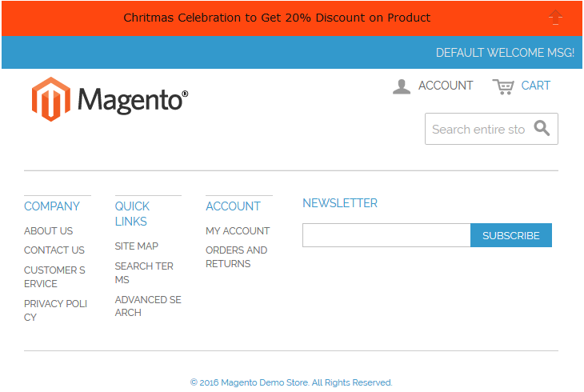The image size is (584, 392).
Task: Go to Customer Service page
Action: tap(54, 277)
